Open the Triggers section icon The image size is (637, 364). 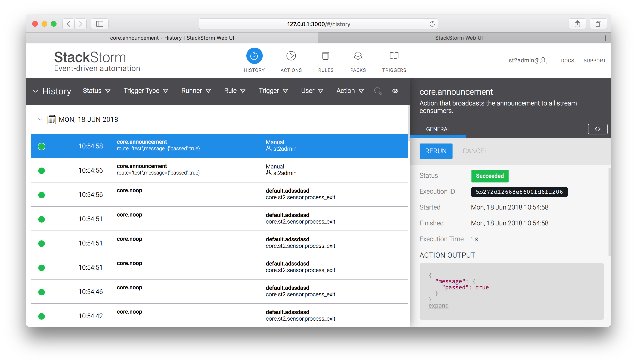click(394, 56)
